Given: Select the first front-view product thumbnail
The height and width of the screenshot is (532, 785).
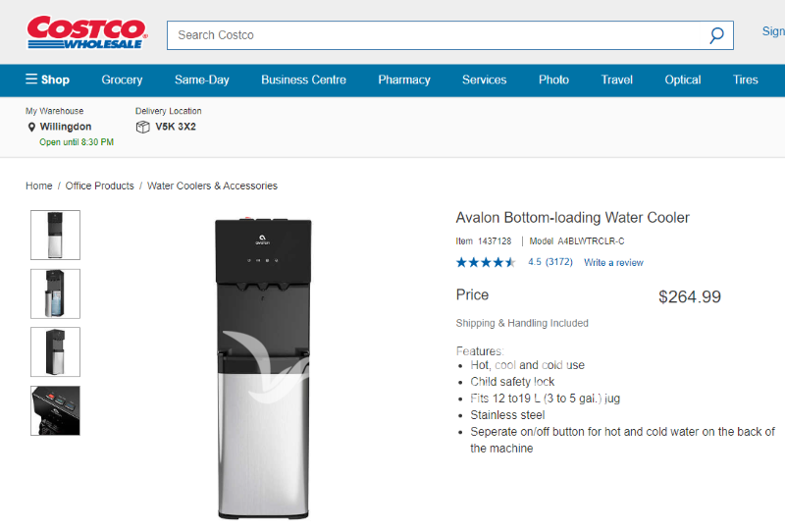Looking at the screenshot, I should pyautogui.click(x=56, y=235).
